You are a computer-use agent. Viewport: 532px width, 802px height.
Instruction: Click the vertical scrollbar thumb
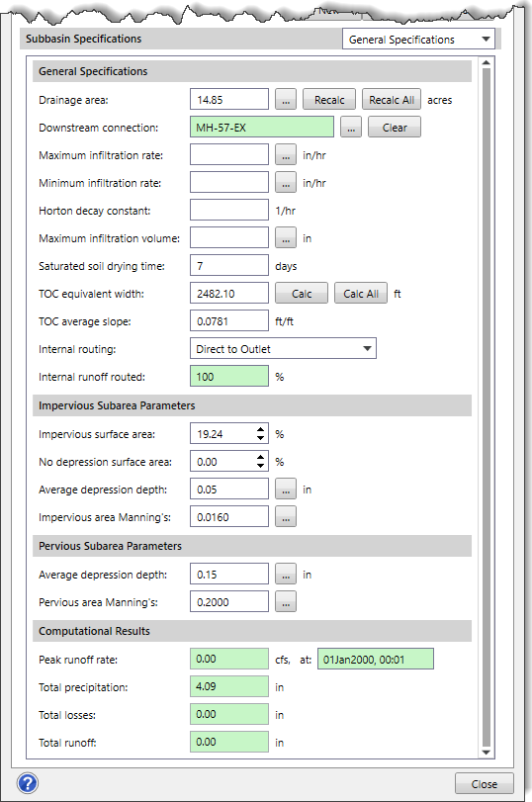[x=486, y=407]
